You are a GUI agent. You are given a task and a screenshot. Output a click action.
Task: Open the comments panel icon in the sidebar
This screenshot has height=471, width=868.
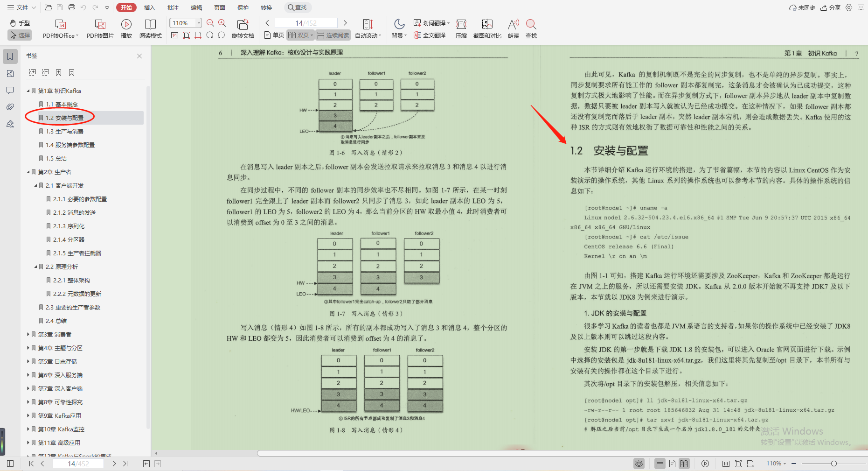tap(10, 90)
